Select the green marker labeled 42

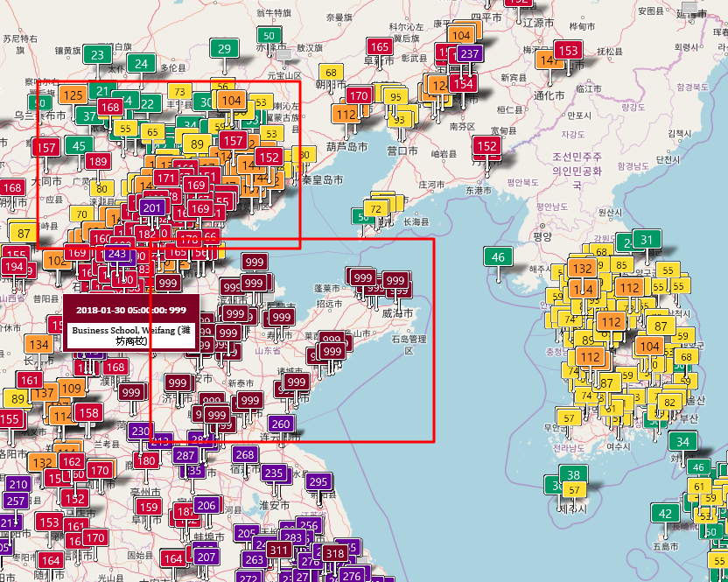pos(666,514)
